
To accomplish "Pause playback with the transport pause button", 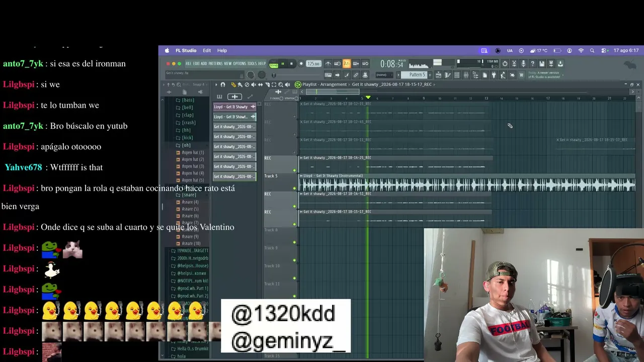I will click(x=283, y=64).
